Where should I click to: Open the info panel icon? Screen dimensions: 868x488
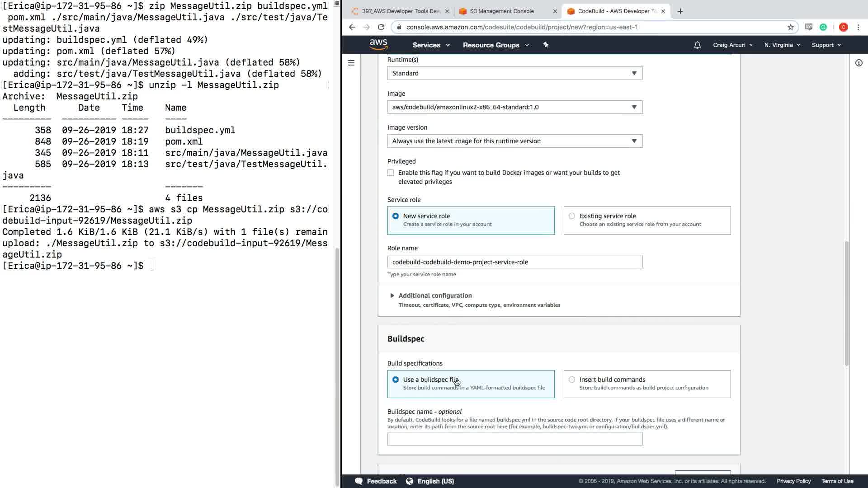(x=859, y=63)
